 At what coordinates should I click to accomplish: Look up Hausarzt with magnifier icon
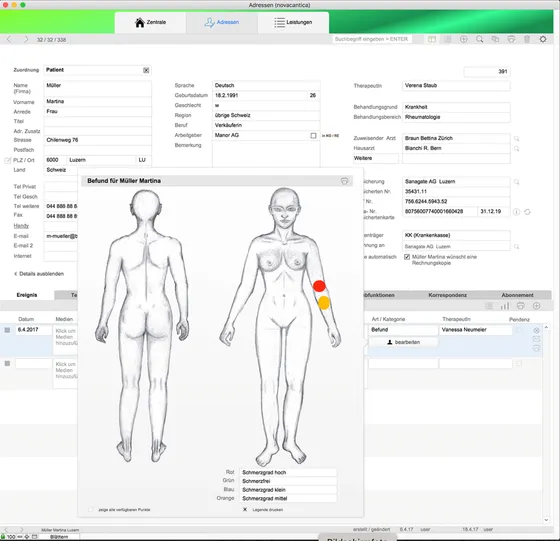(516, 149)
